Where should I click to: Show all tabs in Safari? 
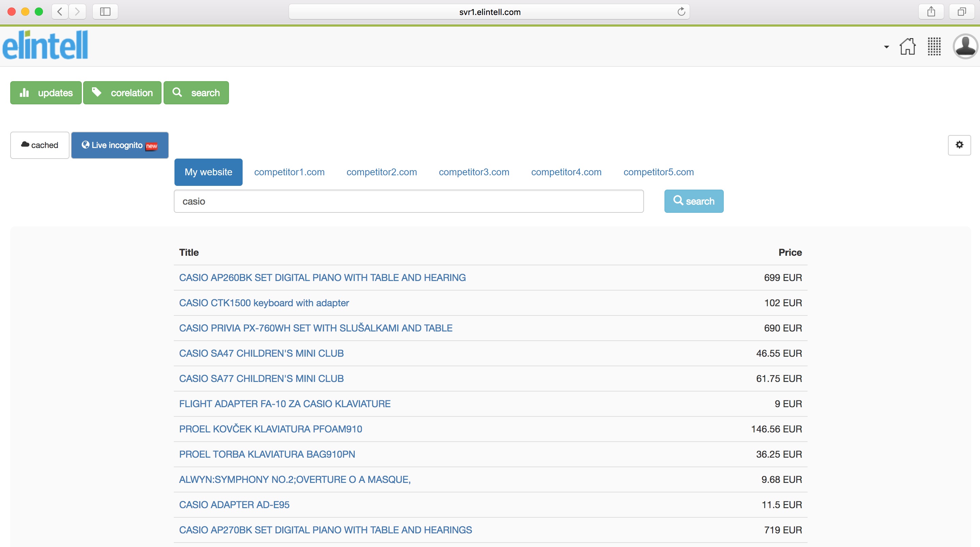click(x=961, y=11)
